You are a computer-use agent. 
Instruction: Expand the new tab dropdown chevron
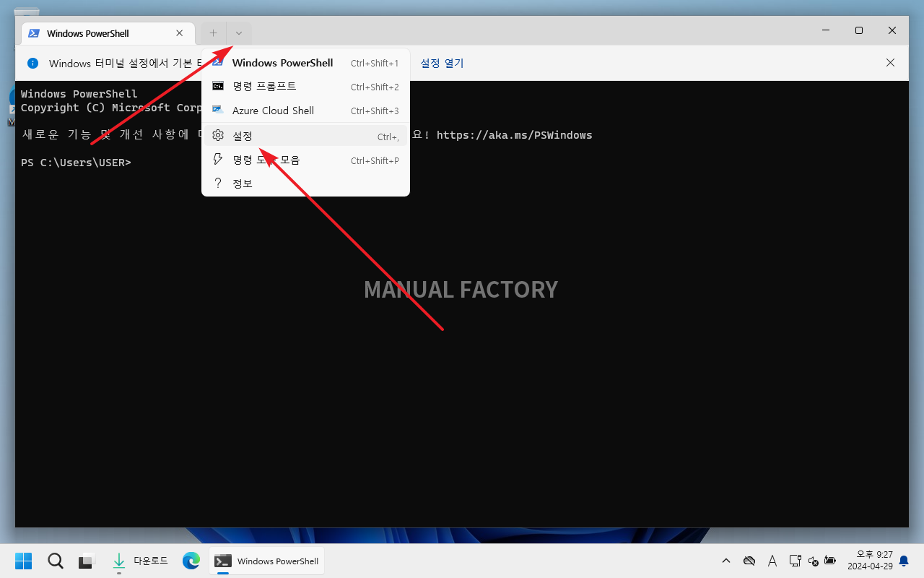(239, 33)
